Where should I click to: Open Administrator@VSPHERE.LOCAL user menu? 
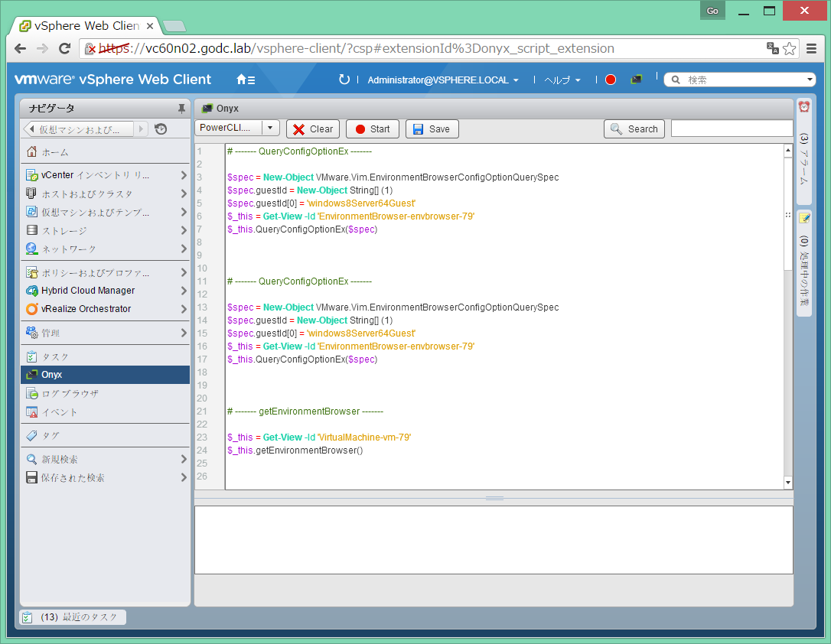pos(443,80)
